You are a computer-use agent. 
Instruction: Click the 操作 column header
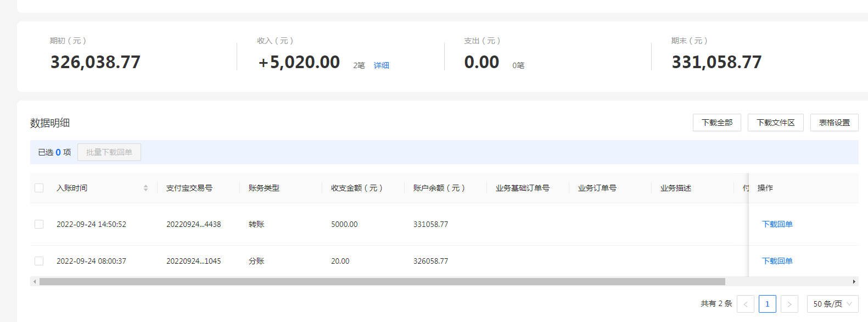(x=765, y=188)
